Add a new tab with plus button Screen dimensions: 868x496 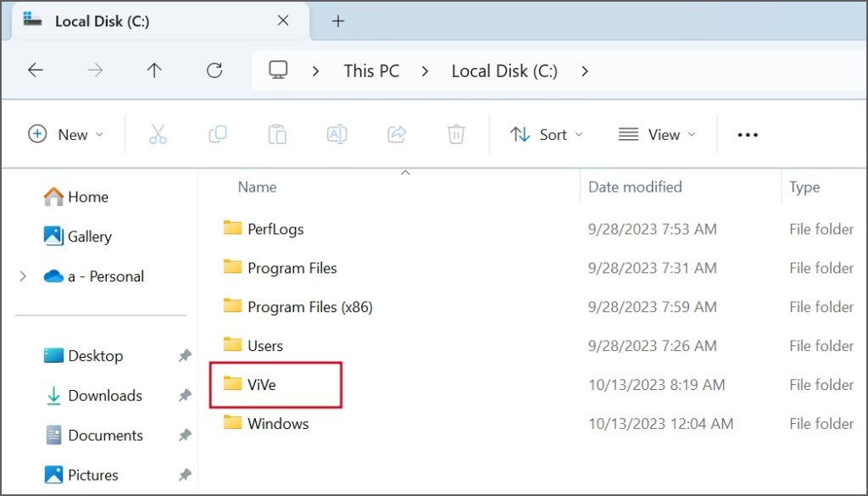[x=337, y=21]
